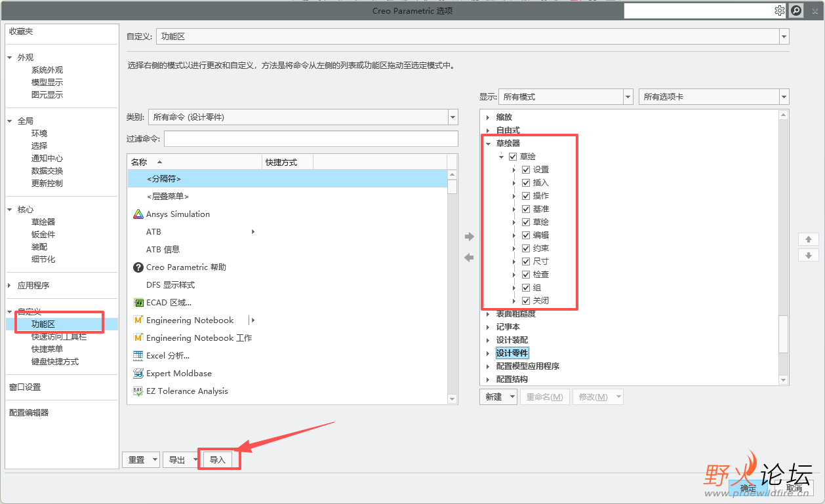Screen dimensions: 825x504
Task: Click the move down arrow button
Action: pyautogui.click(x=809, y=255)
